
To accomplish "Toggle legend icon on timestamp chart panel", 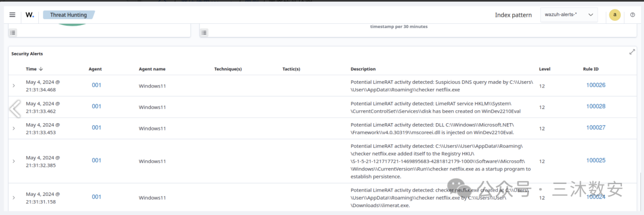I will [204, 32].
